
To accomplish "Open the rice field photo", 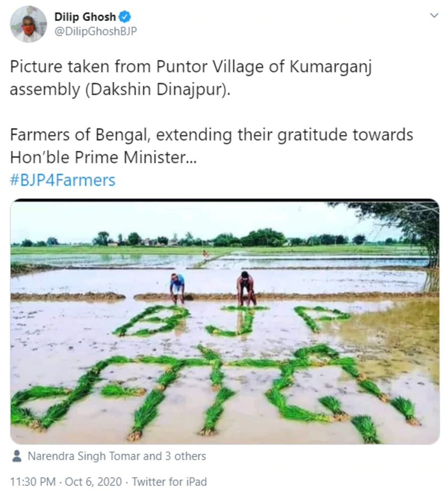I will click(225, 321).
